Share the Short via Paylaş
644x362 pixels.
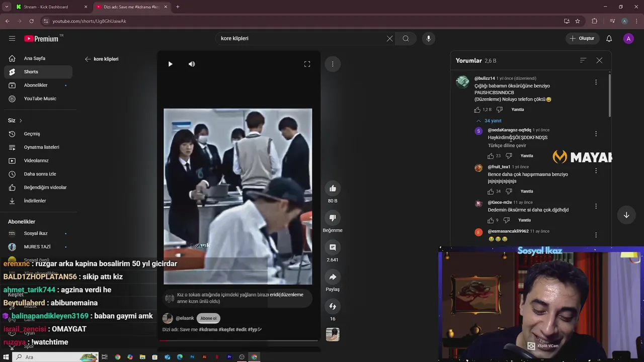pyautogui.click(x=333, y=277)
